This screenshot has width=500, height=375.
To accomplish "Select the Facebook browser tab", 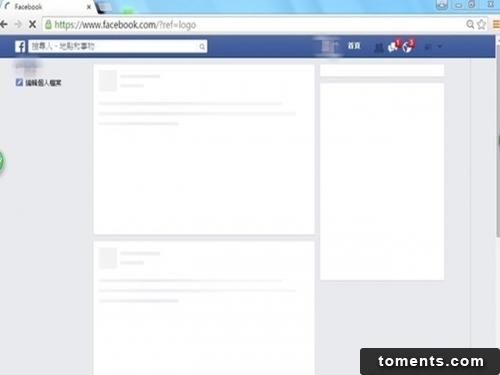I will click(x=48, y=7).
